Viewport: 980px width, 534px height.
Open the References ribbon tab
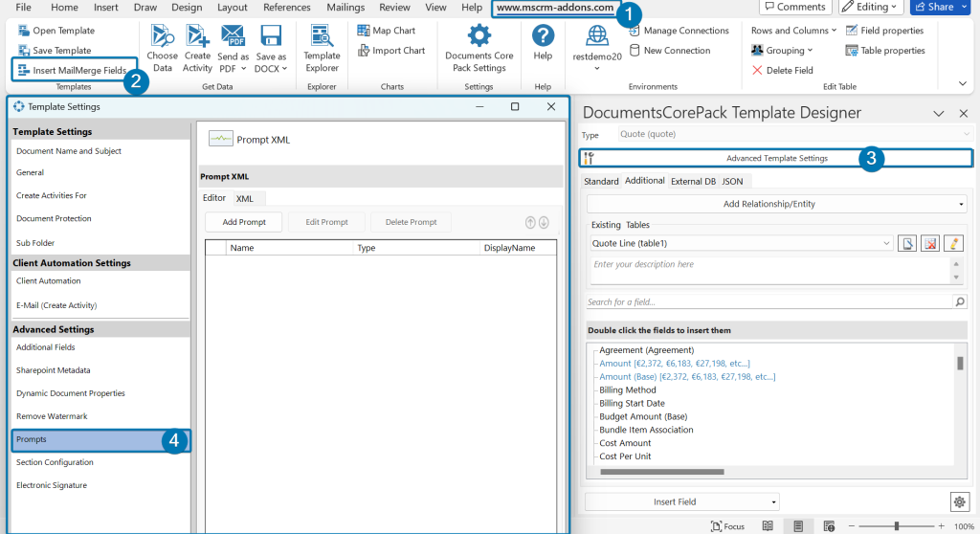coord(286,8)
